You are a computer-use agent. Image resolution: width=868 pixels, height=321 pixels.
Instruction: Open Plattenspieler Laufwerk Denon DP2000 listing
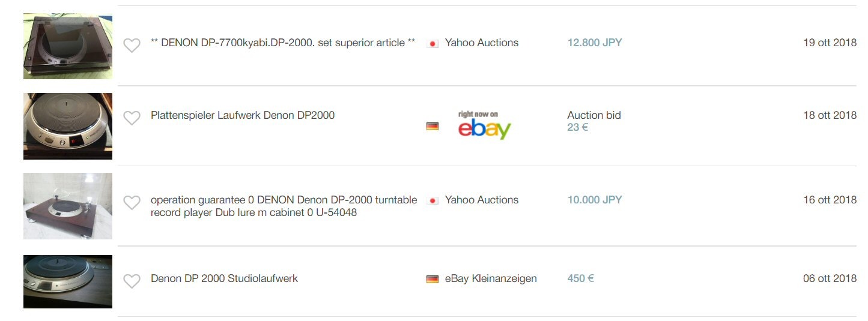pyautogui.click(x=243, y=115)
